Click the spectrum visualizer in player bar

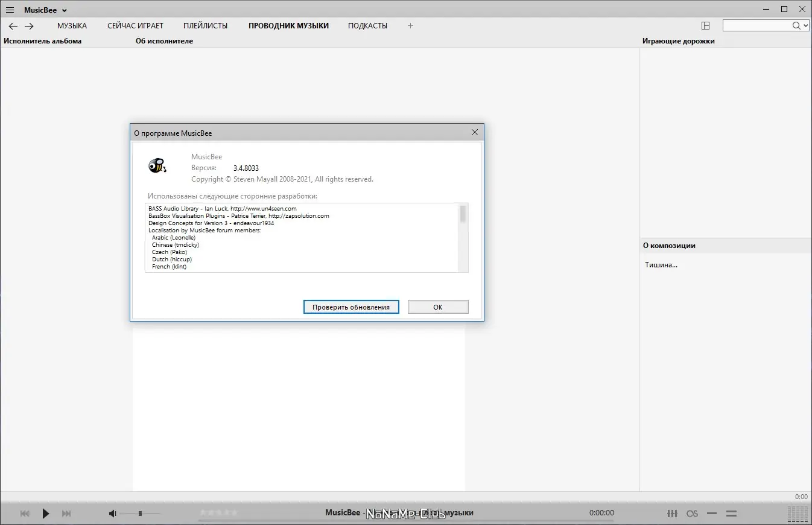(798, 514)
